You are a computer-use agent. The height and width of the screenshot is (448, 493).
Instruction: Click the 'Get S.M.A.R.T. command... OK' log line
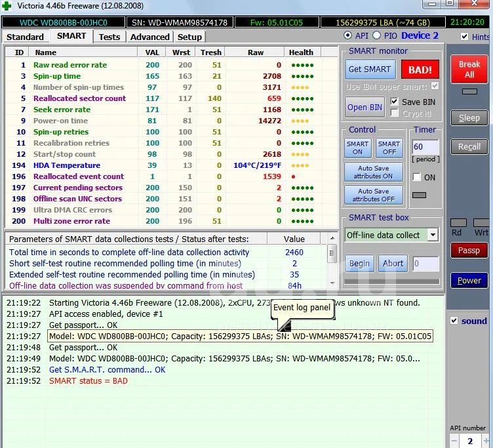pyautogui.click(x=108, y=370)
